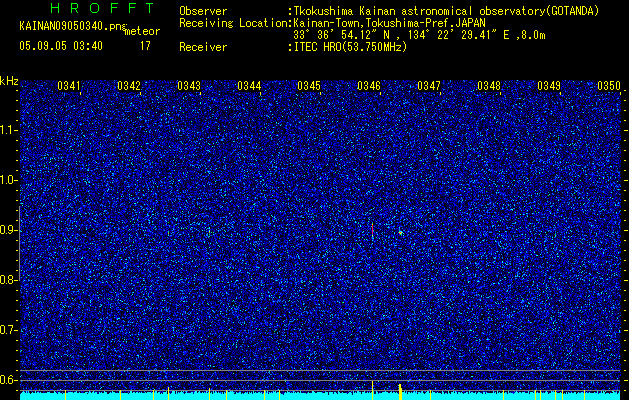Click the tallest yellow spike in power graph
This screenshot has width=629, height=400.
tap(372, 390)
